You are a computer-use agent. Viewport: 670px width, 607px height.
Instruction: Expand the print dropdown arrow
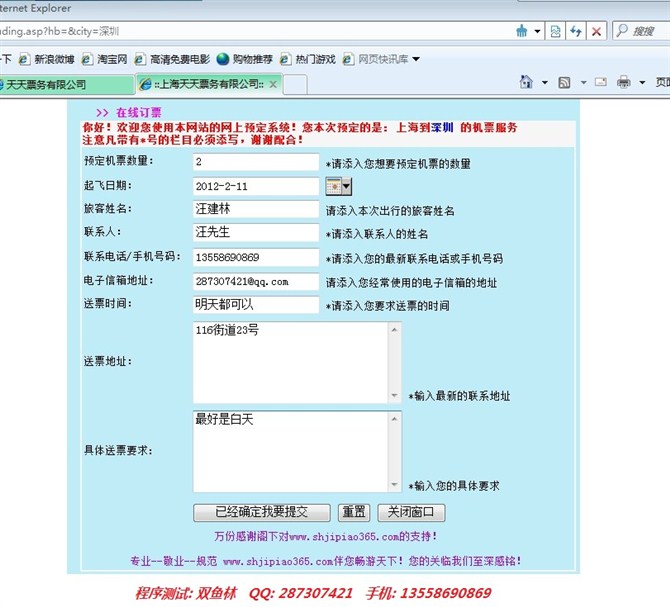pyautogui.click(x=642, y=82)
